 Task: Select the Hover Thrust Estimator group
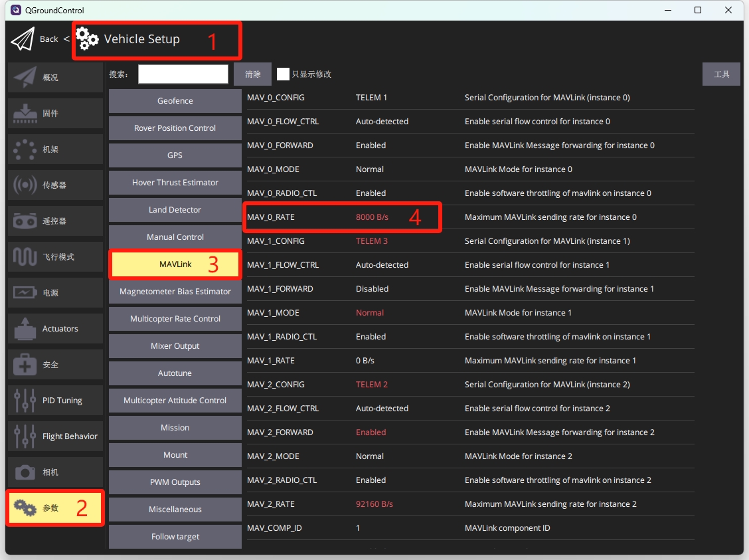click(x=175, y=183)
